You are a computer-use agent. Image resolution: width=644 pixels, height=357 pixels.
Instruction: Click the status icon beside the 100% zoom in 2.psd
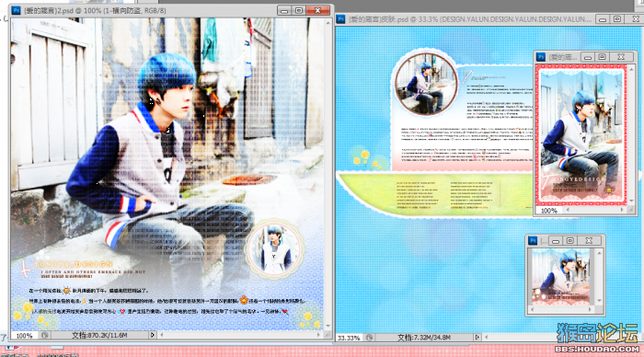tap(44, 335)
